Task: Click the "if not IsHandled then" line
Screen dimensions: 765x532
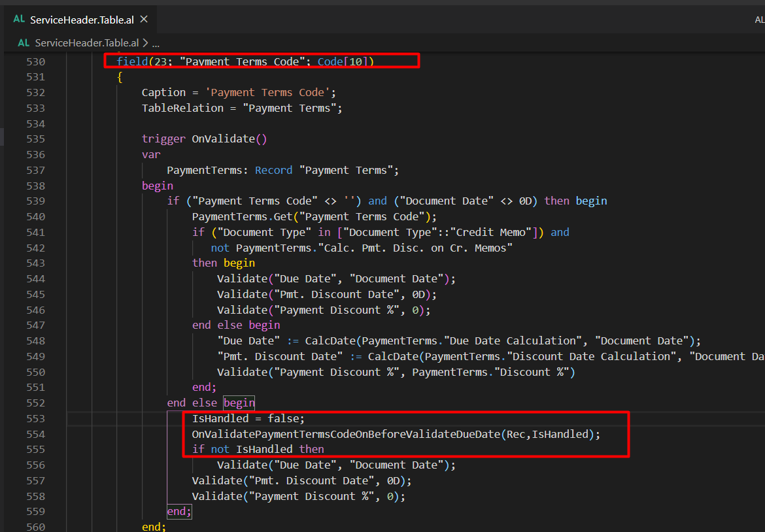Action: [258, 449]
